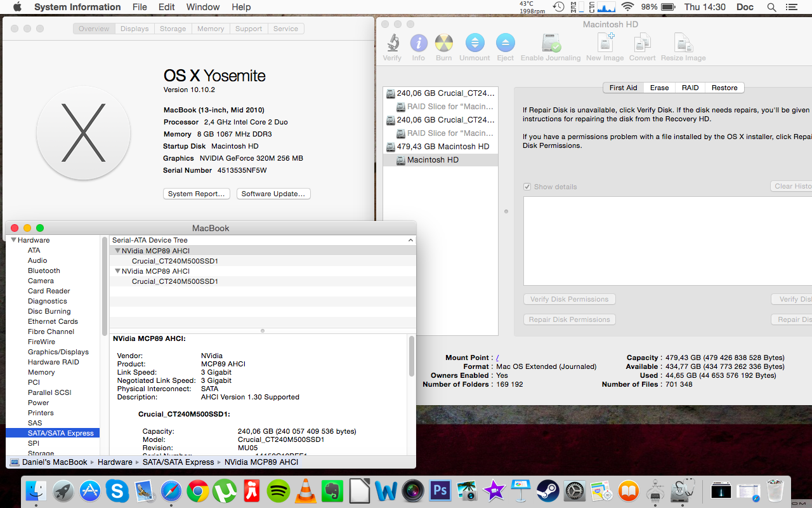
Task: Open iBooks from the Dock
Action: click(x=629, y=490)
